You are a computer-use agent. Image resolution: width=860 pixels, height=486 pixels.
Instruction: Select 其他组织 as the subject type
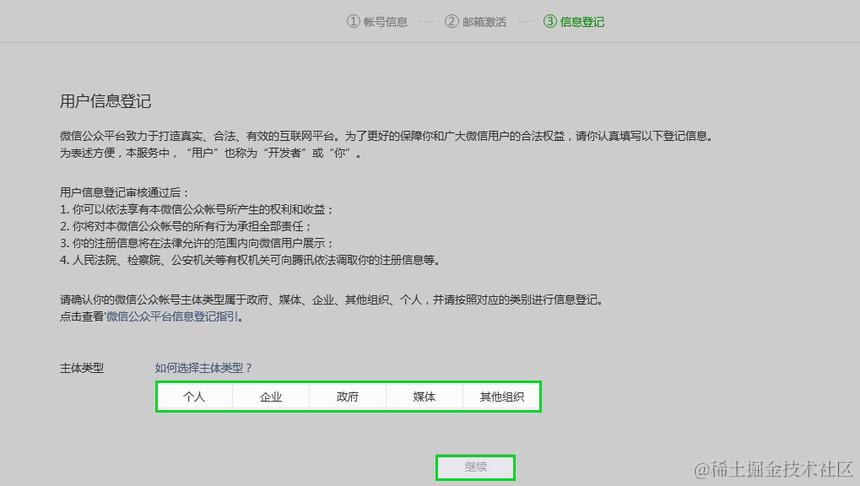click(501, 397)
